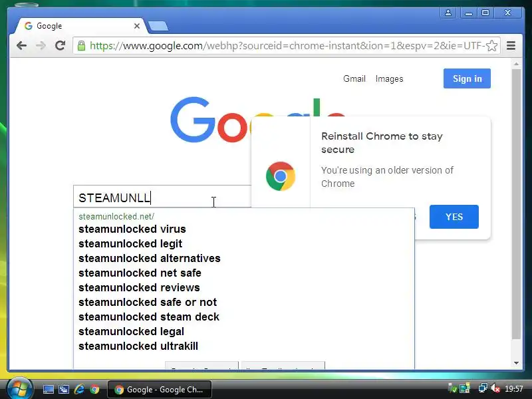Reload the current page
Image resolution: width=532 pixels, height=399 pixels.
tap(61, 45)
